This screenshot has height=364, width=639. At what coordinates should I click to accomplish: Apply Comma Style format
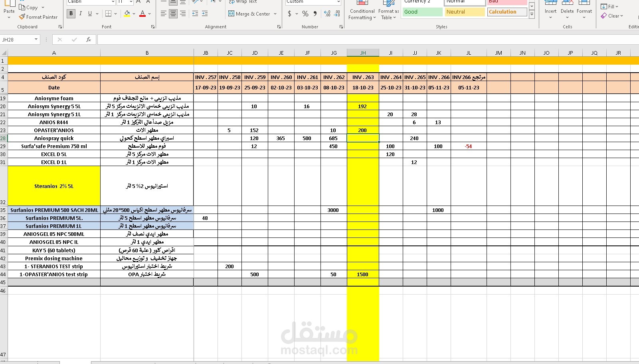315,14
